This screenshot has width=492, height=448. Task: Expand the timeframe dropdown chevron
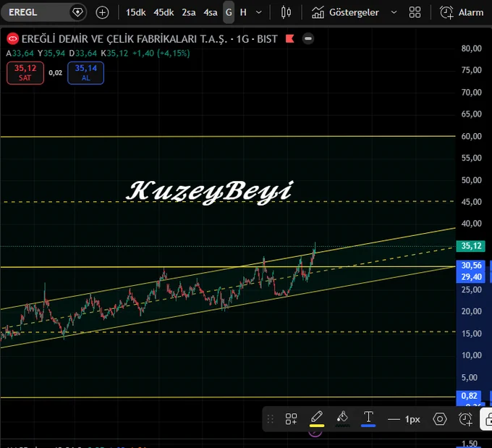[x=259, y=12]
